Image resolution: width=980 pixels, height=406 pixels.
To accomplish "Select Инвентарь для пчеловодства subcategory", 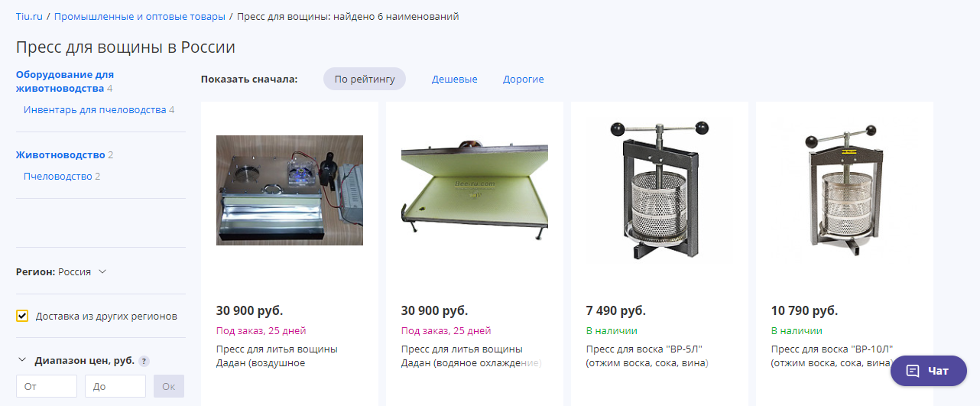I will (95, 110).
